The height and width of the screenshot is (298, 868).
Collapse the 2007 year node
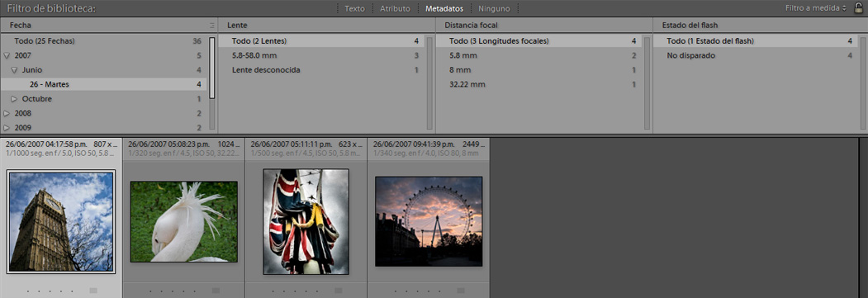[7, 56]
